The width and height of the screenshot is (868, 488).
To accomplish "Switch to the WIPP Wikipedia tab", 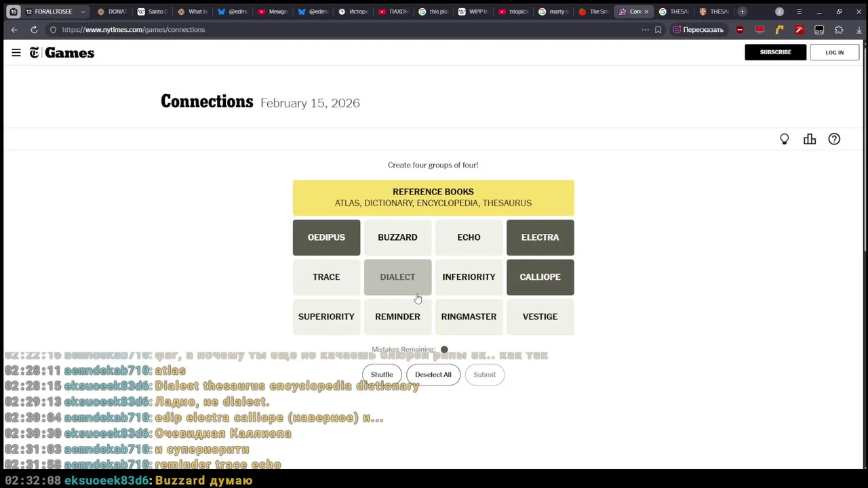I will 473,12.
